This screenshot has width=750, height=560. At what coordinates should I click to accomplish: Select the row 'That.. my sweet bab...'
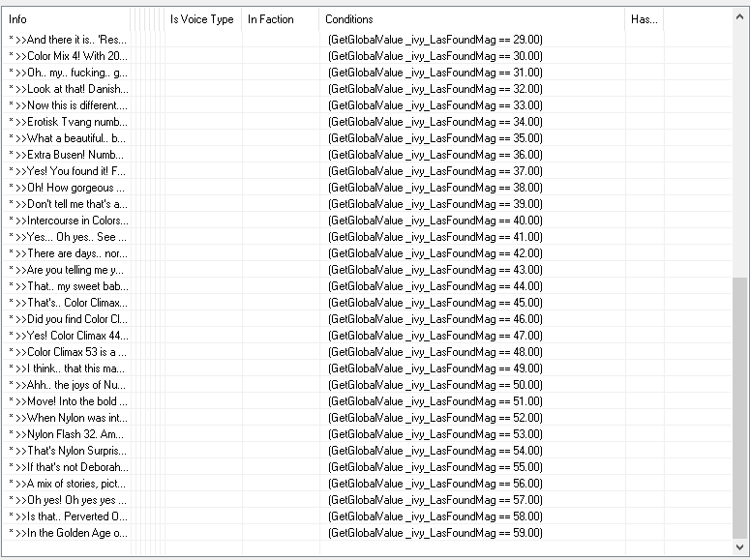pos(367,286)
